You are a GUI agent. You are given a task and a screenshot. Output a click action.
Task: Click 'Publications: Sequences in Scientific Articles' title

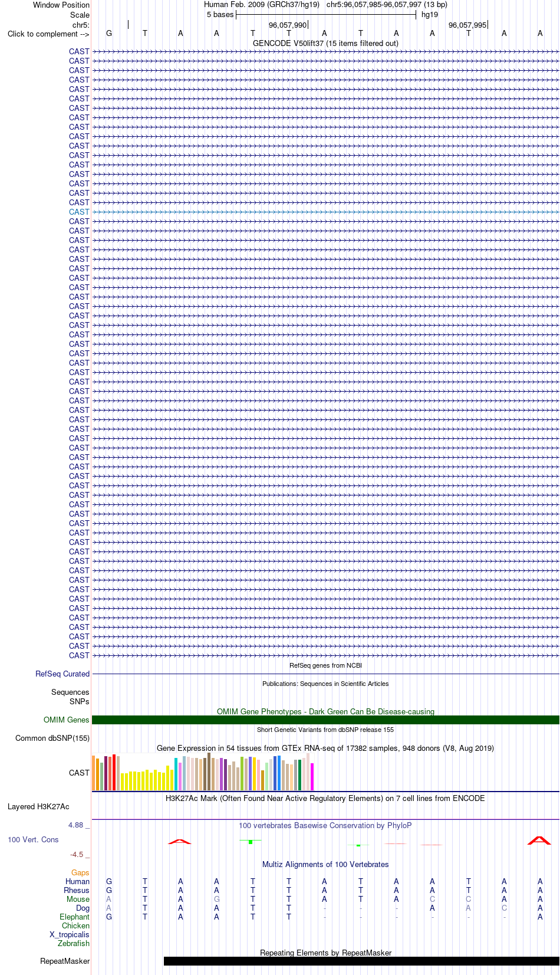click(x=325, y=684)
